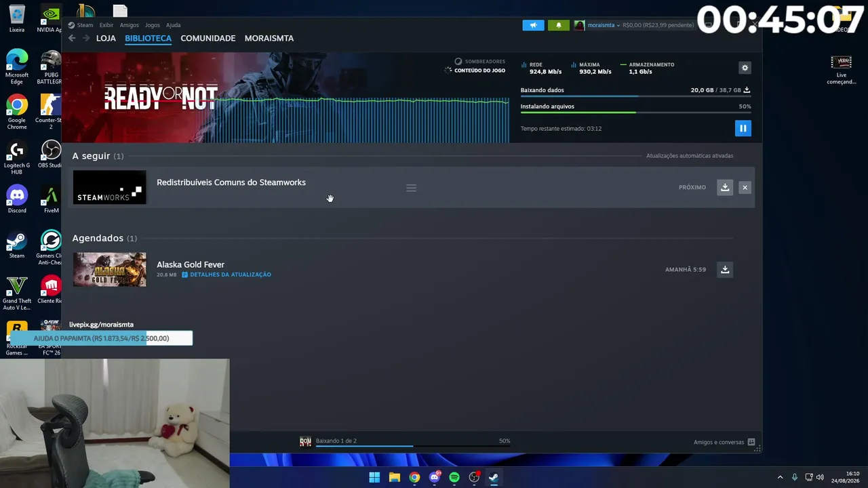Viewport: 868px width, 488px height.
Task: Open Discord from the taskbar
Action: (435, 477)
